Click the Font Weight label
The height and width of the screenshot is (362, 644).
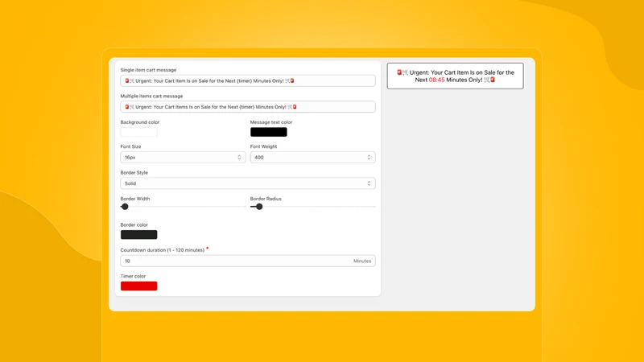click(x=263, y=146)
